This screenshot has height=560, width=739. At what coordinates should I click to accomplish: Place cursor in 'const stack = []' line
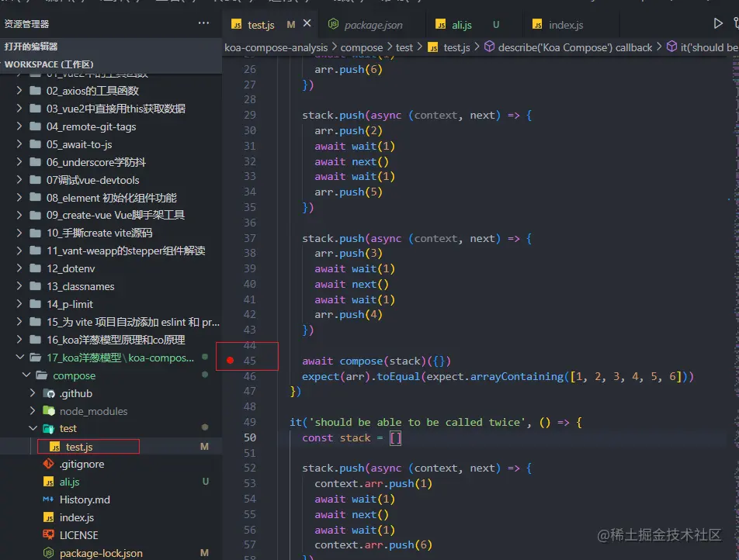[352, 438]
